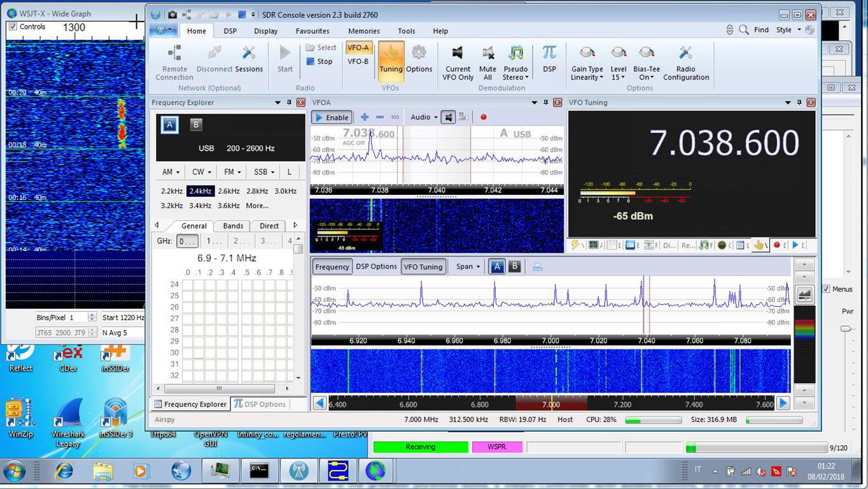This screenshot has width=868, height=489.
Task: Click Select in the Radio group
Action: click(321, 48)
